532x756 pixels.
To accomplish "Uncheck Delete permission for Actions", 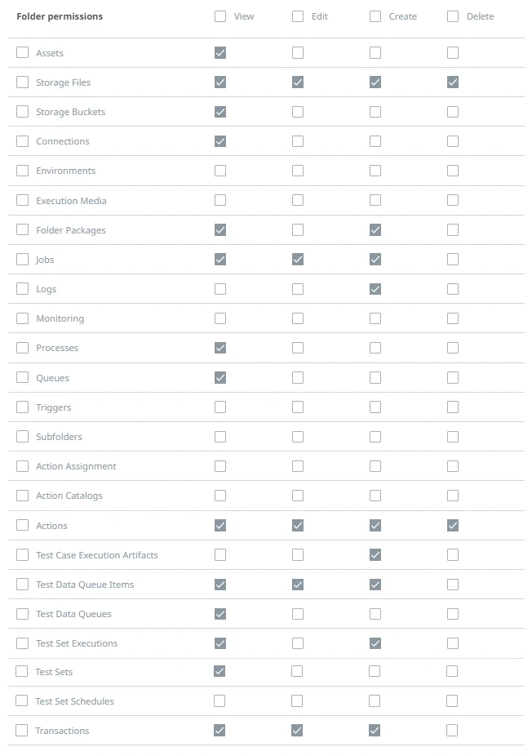I will pyautogui.click(x=453, y=526).
